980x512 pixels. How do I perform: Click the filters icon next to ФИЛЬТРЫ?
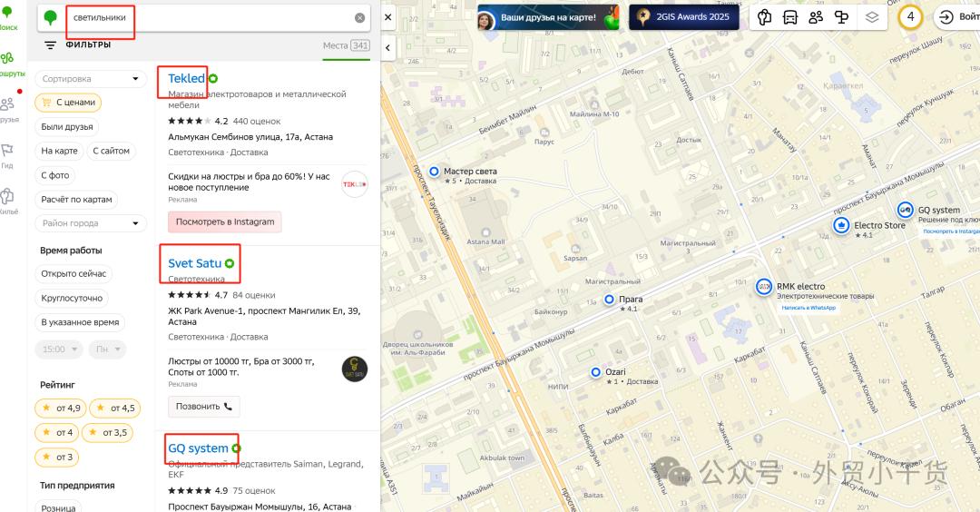[x=50, y=44]
